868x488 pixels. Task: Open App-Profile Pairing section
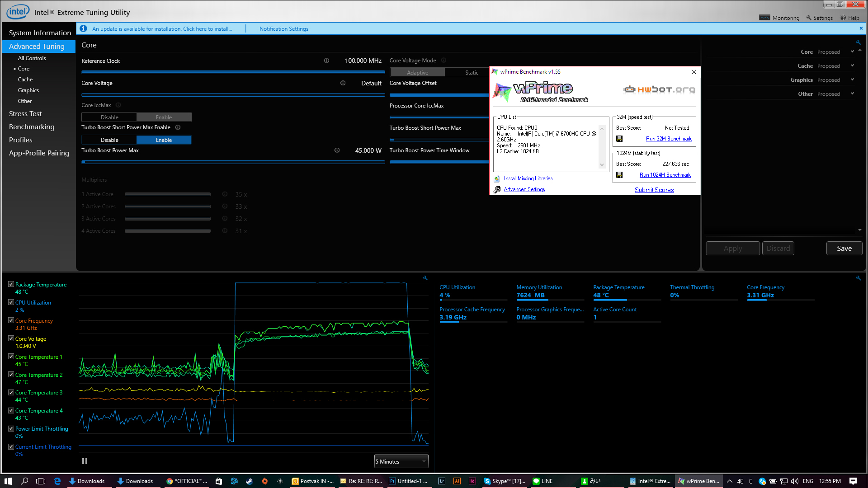click(x=39, y=153)
